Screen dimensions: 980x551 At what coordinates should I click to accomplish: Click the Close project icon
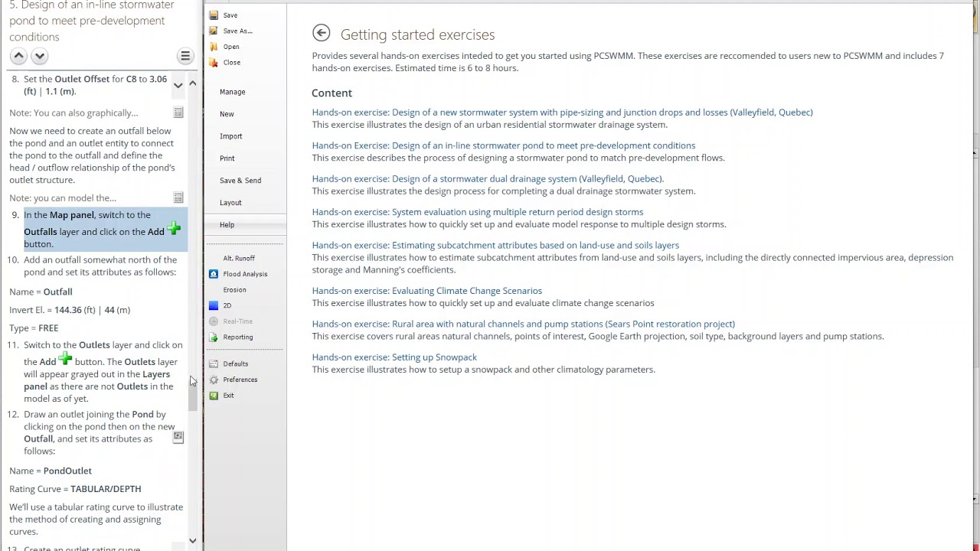coord(214,63)
